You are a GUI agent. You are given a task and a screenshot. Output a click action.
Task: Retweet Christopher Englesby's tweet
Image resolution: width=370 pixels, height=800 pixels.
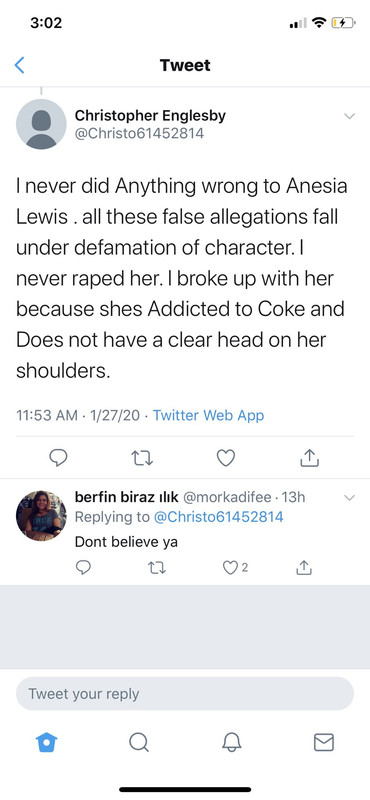point(142,458)
